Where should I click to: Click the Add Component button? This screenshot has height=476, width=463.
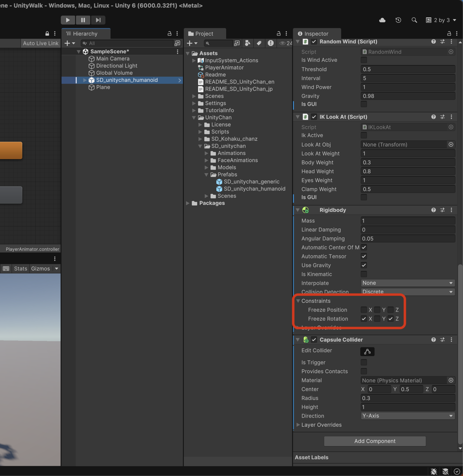(x=374, y=441)
